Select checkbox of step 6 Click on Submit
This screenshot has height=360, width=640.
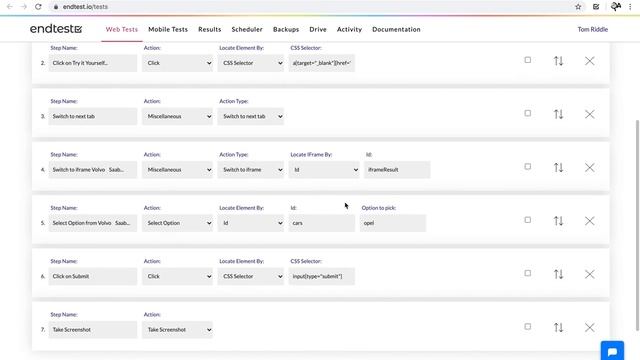527,273
